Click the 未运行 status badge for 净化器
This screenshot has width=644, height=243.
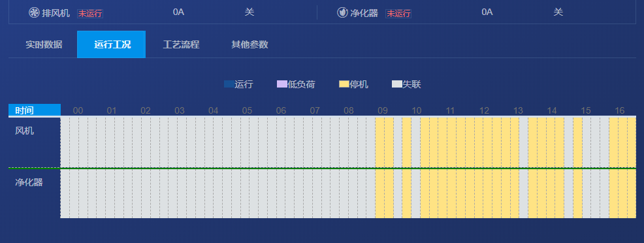(x=398, y=14)
